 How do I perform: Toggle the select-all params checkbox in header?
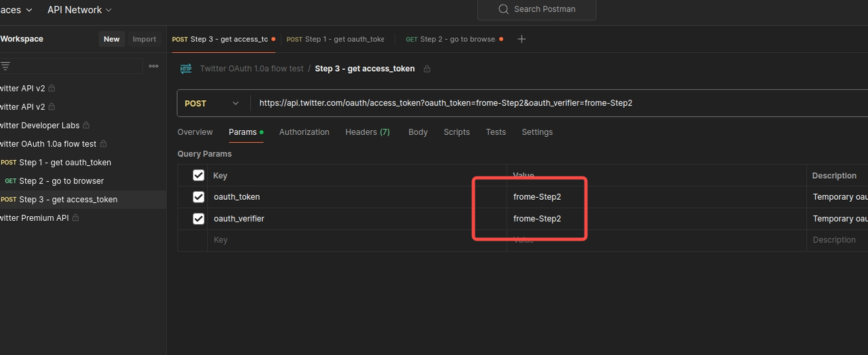199,175
